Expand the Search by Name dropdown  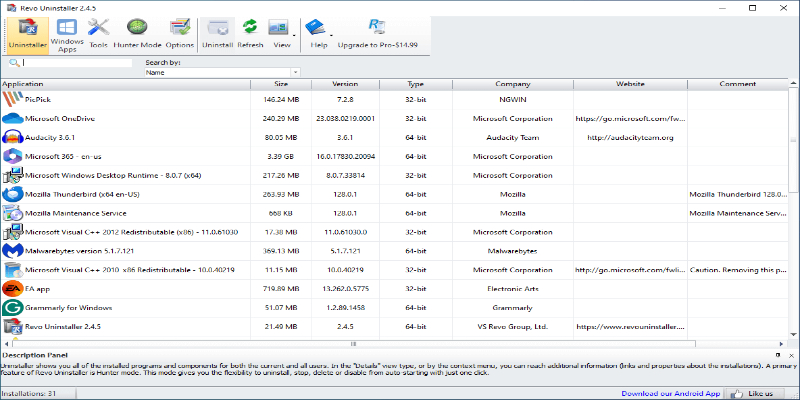pyautogui.click(x=295, y=73)
